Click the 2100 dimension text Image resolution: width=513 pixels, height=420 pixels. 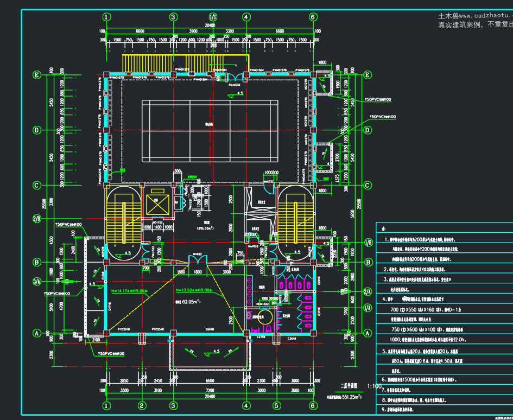click(96, 340)
